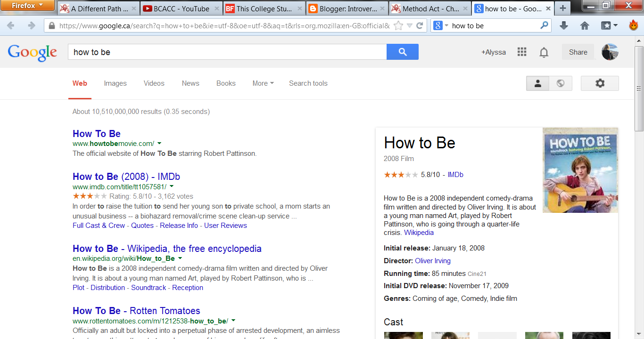Show personal results with the person icon
The height and width of the screenshot is (339, 644).
click(x=537, y=83)
